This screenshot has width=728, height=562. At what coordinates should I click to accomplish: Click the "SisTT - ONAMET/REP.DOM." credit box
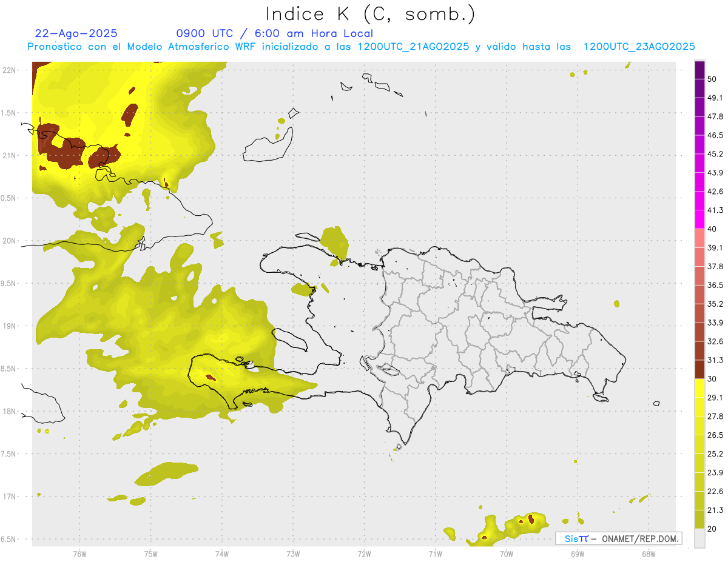pyautogui.click(x=619, y=538)
